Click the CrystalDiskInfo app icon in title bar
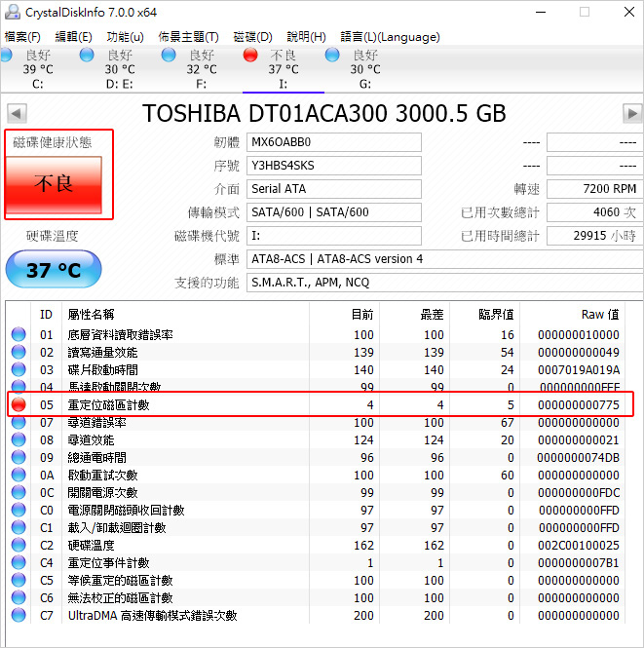Viewport: 644px width, 648px height. point(13,12)
